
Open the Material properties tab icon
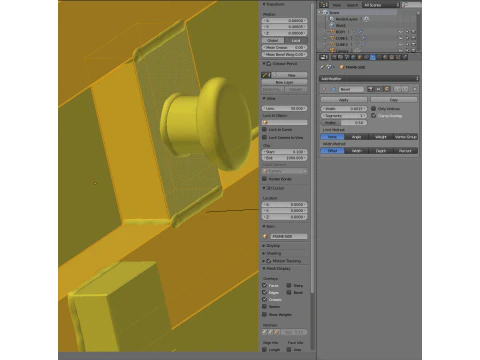pyautogui.click(x=385, y=57)
